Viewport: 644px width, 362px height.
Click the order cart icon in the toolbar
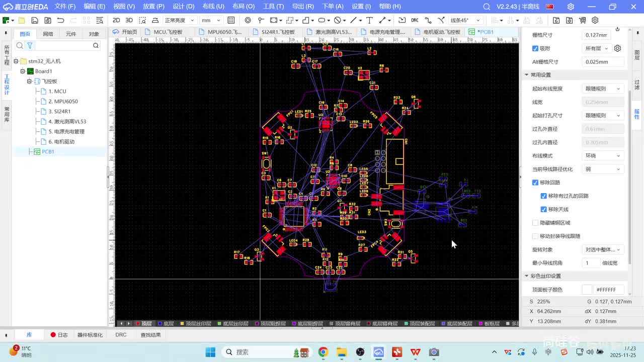[x=583, y=20]
